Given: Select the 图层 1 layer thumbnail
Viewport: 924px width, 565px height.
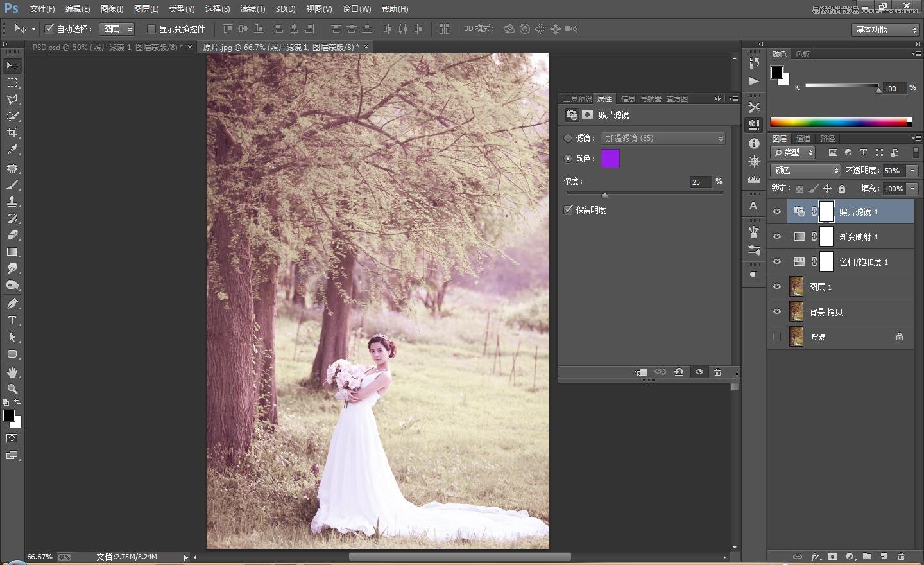Looking at the screenshot, I should coord(796,286).
